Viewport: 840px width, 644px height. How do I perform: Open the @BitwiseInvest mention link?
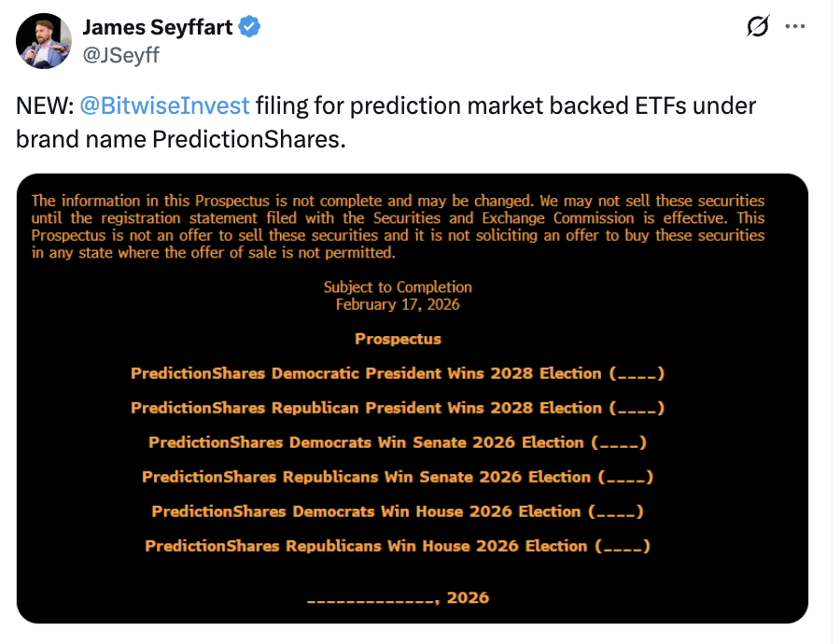pyautogui.click(x=165, y=105)
